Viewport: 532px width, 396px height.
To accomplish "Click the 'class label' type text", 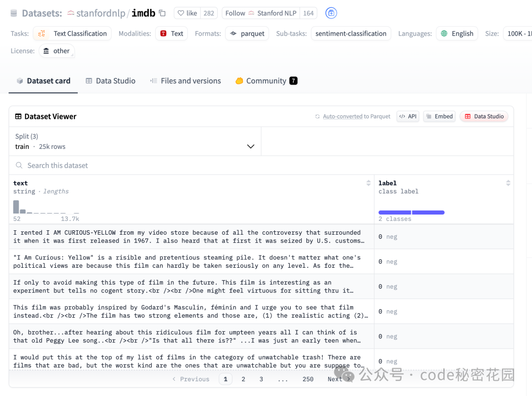I will (399, 191).
